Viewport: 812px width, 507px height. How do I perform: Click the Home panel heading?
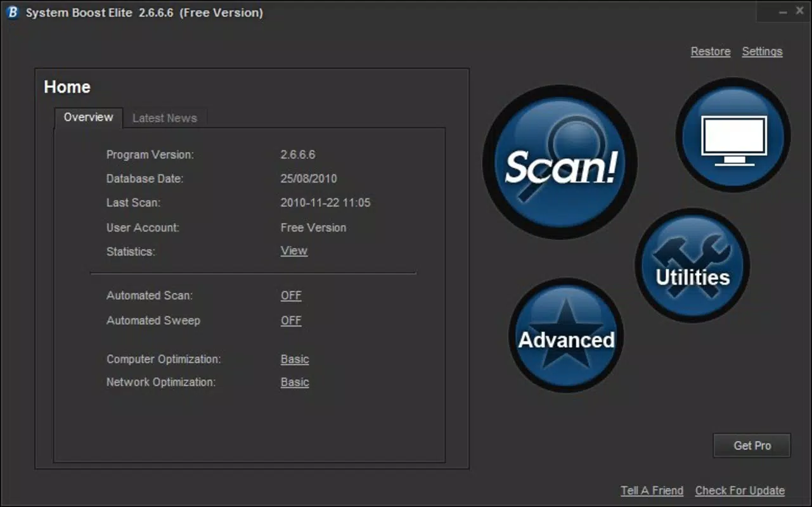point(67,87)
